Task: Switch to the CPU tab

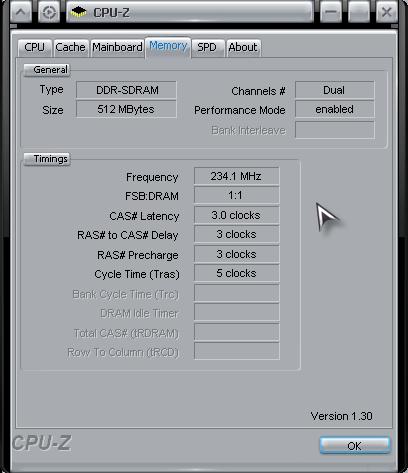Action: (x=34, y=47)
